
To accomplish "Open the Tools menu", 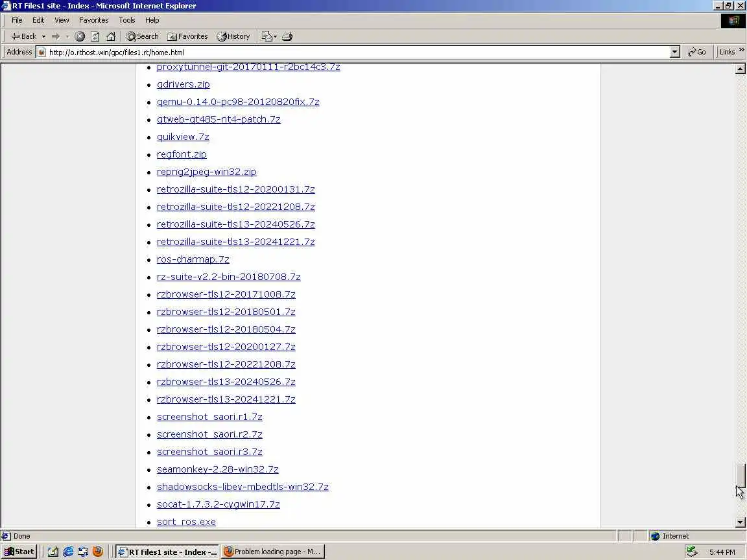I will click(x=126, y=20).
